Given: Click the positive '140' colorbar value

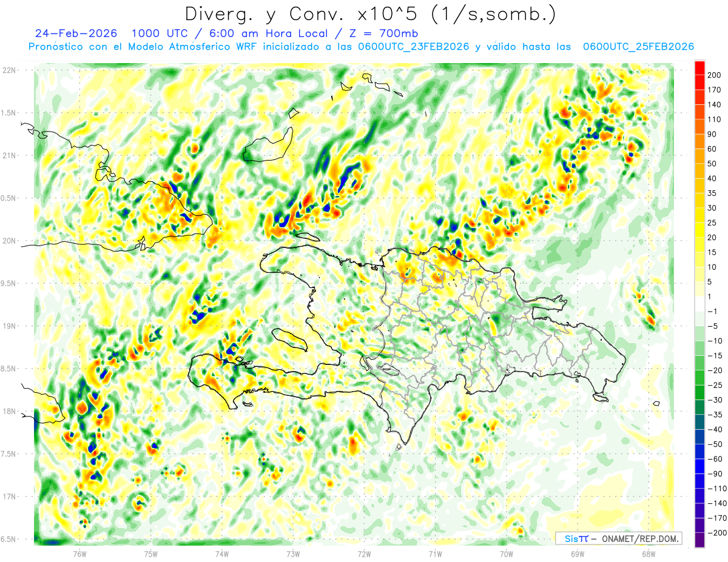Looking at the screenshot, I should pyautogui.click(x=715, y=105).
